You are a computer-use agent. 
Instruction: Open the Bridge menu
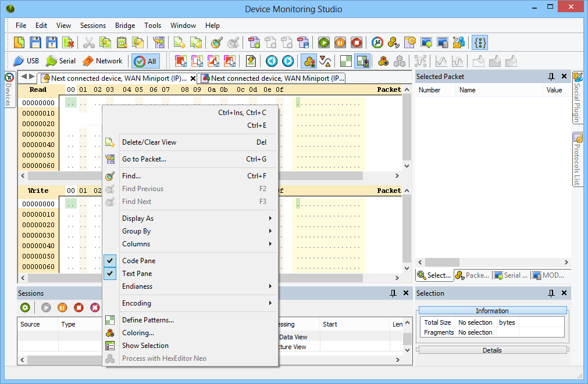pos(124,26)
